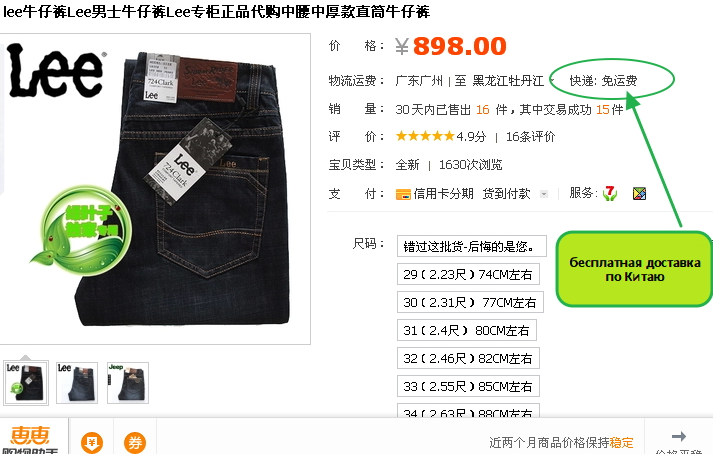Click the colorful guarantee service icon
The width and height of the screenshot is (713, 454).
[639, 193]
